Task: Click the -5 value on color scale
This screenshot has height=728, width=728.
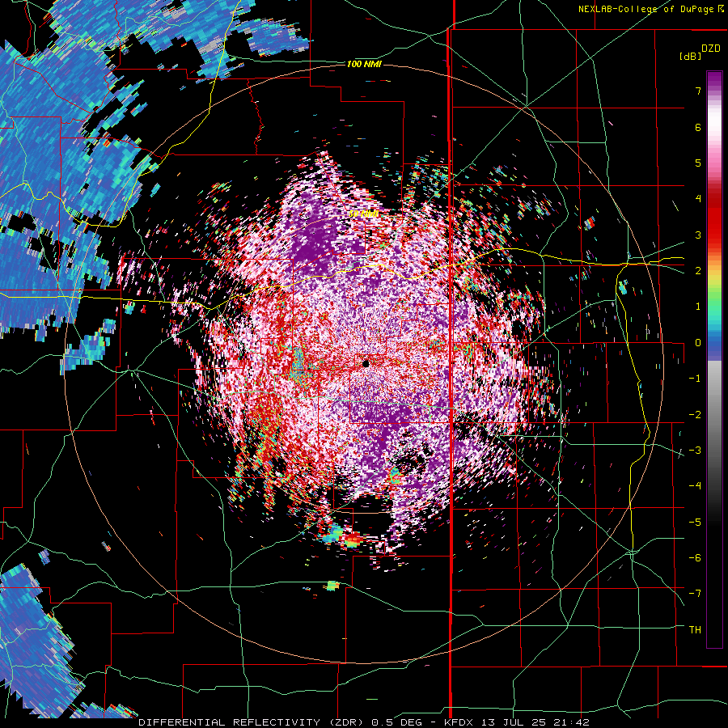Action: pyautogui.click(x=695, y=522)
